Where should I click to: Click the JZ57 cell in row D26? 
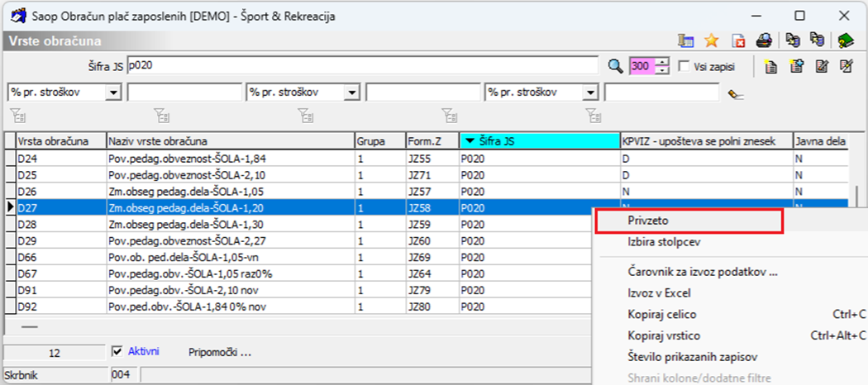pyautogui.click(x=432, y=191)
